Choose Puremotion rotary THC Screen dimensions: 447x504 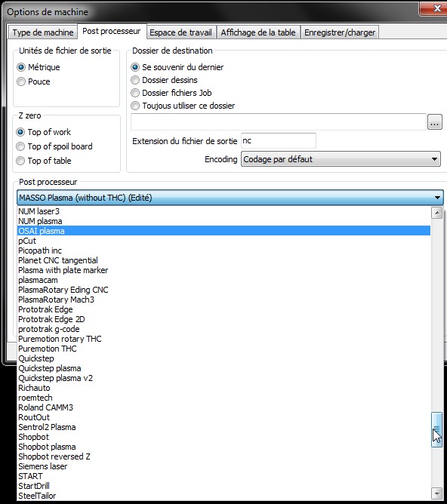223,339
